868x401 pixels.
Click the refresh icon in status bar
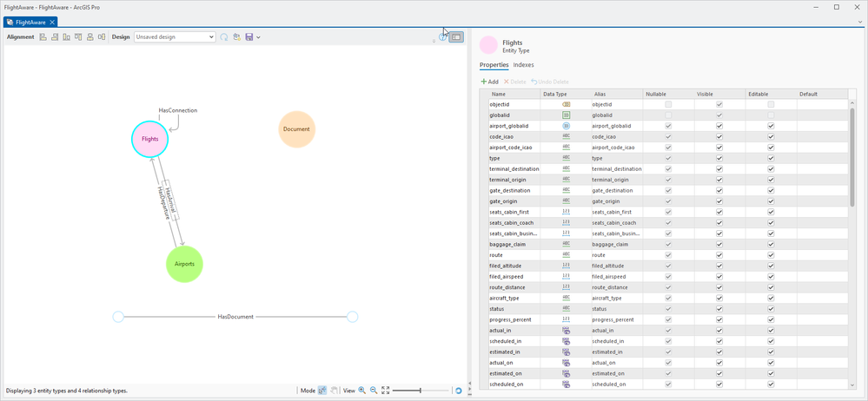[459, 391]
